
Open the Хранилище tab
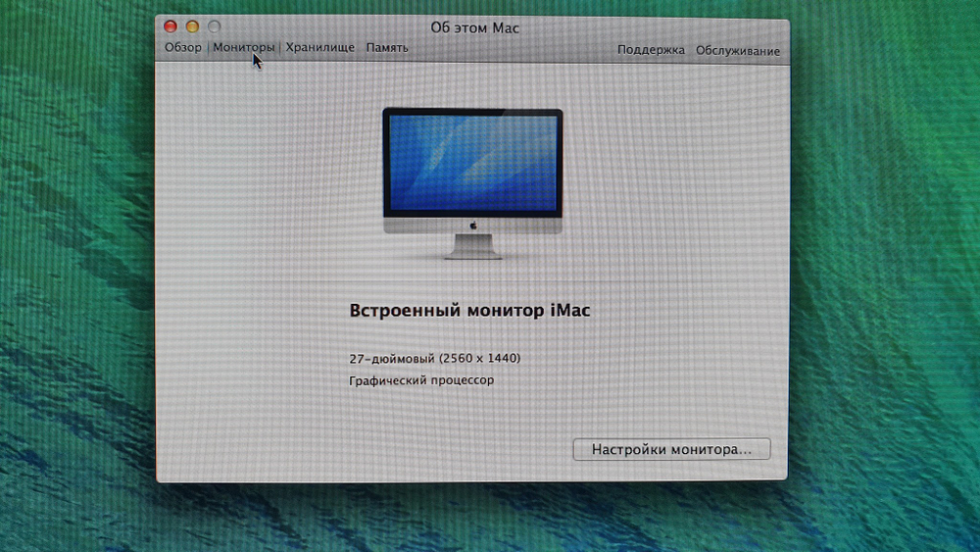[x=320, y=47]
